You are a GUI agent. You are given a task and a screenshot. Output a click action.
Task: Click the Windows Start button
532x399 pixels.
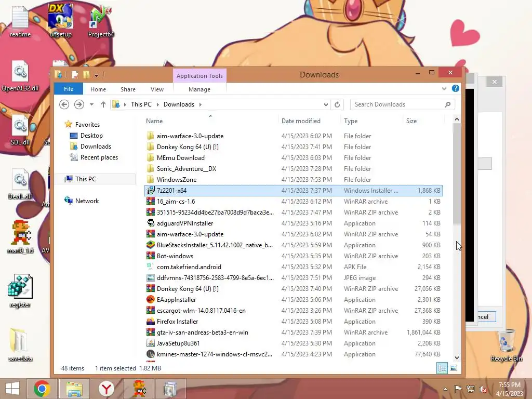[x=12, y=389]
